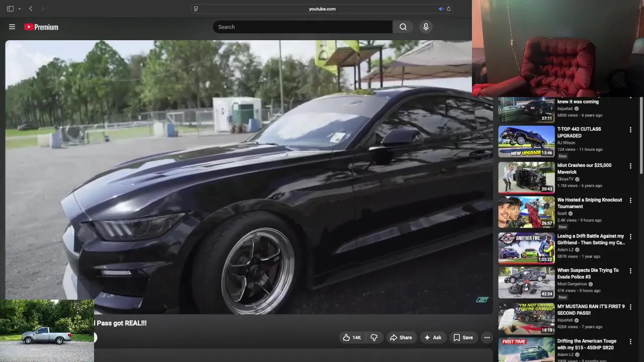Open more actions three-dot menu under video
Image resolution: width=644 pixels, height=362 pixels.
tap(487, 337)
